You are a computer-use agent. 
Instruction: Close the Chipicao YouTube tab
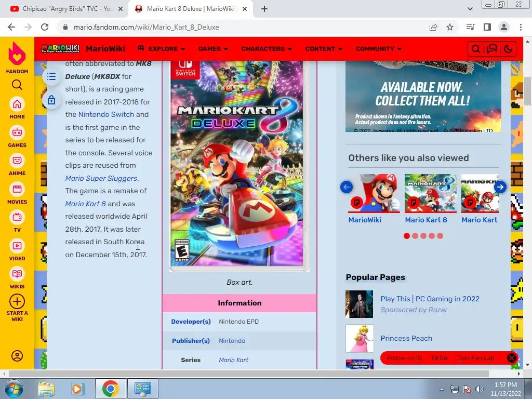point(121,9)
